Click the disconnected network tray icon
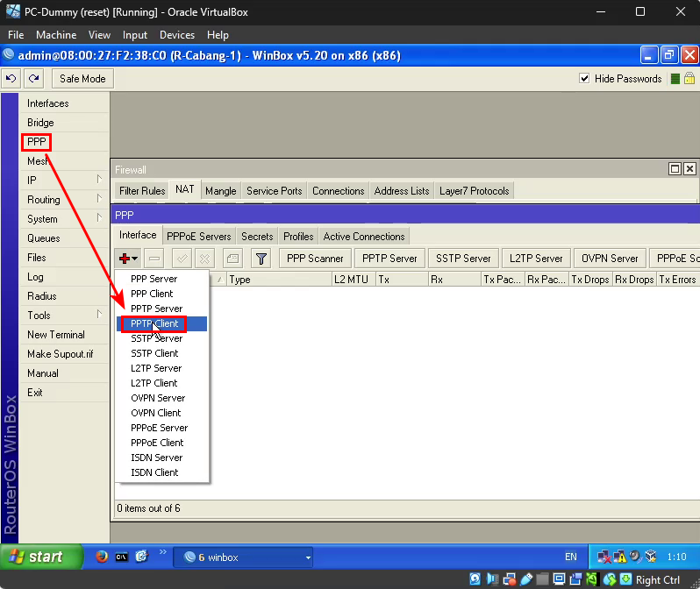This screenshot has width=700, height=589. click(604, 557)
